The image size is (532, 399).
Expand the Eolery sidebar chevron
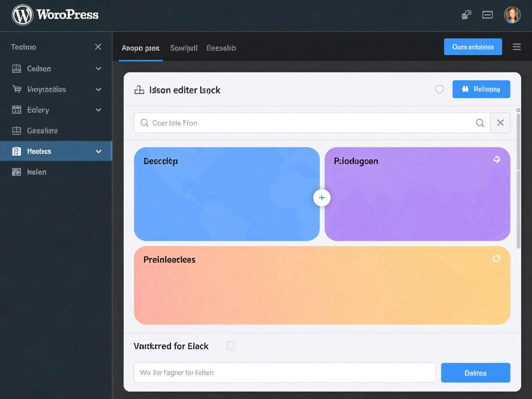click(x=98, y=110)
